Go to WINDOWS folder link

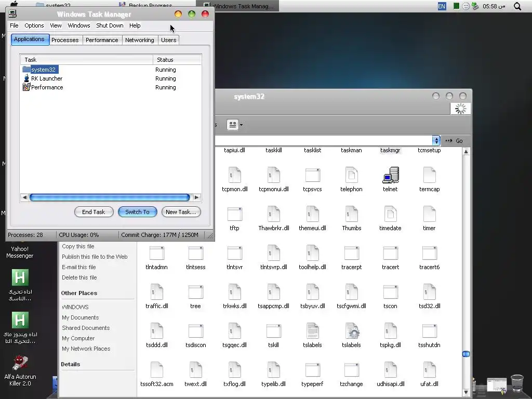coord(75,307)
